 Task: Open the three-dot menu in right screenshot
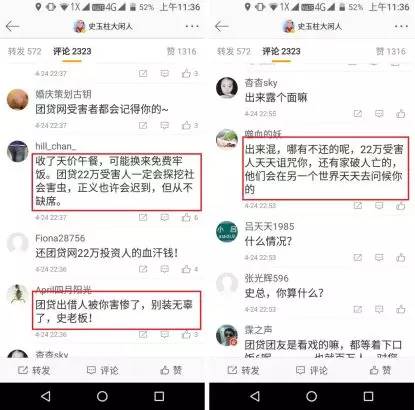[x=401, y=26]
